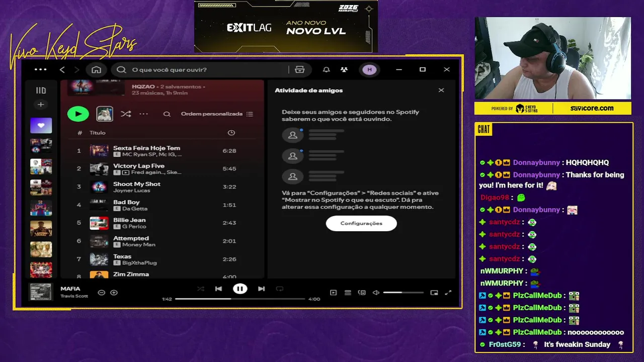The width and height of the screenshot is (644, 362).
Task: Search within the playlist using its magnifier
Action: pos(167,114)
